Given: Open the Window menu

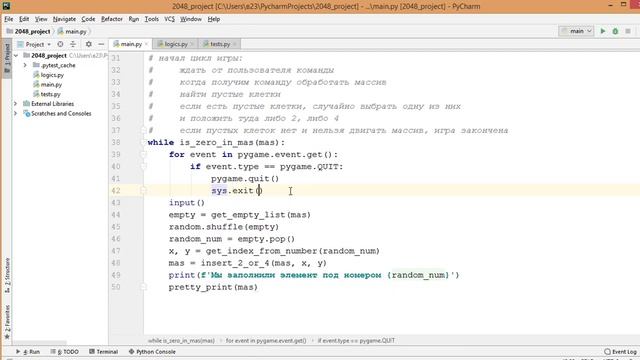Looking at the screenshot, I should click(191, 19).
